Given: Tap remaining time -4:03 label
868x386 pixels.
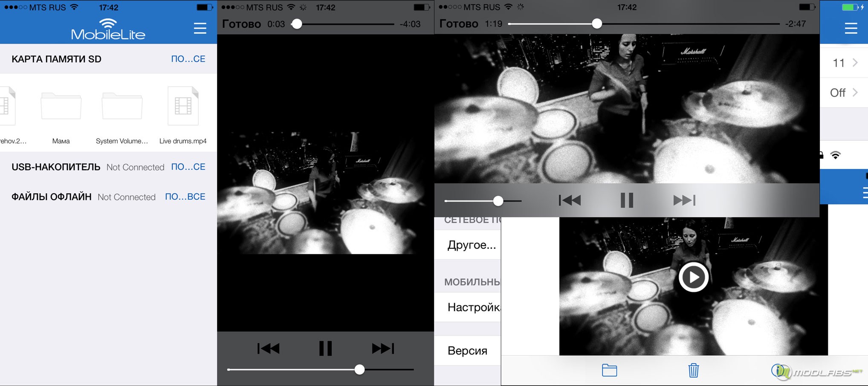Looking at the screenshot, I should [410, 24].
